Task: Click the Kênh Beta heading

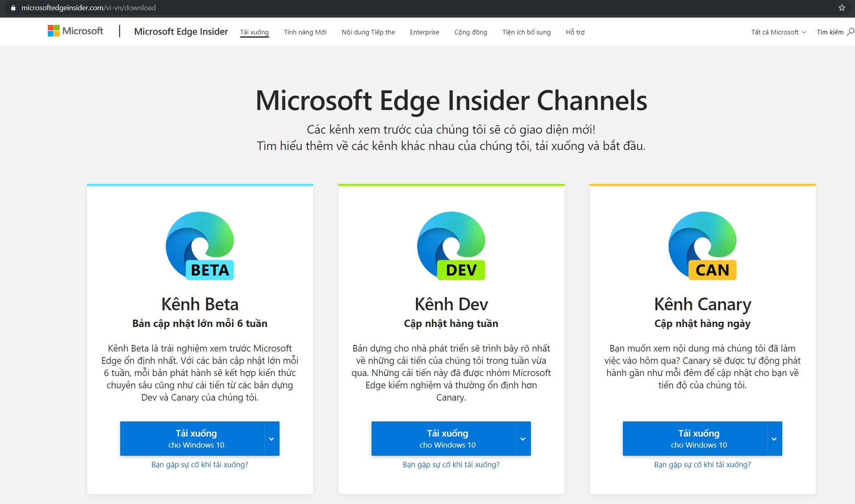Action: click(200, 304)
